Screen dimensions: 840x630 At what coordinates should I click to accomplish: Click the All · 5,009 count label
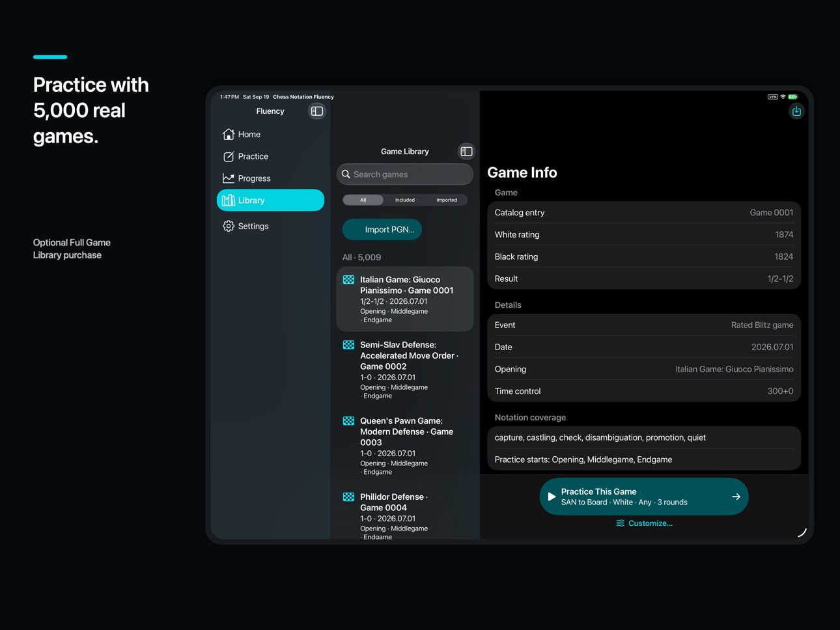click(362, 258)
